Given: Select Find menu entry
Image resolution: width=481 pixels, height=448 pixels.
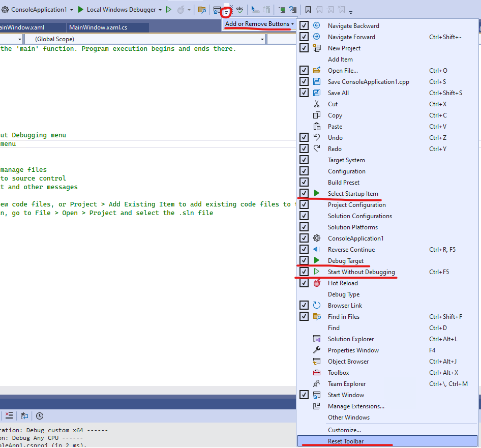Looking at the screenshot, I should point(387,327).
